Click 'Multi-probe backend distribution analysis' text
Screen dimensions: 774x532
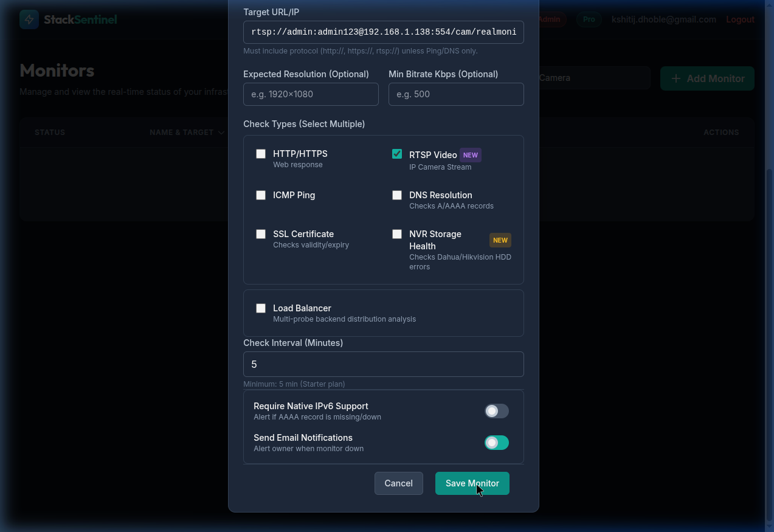coord(345,319)
